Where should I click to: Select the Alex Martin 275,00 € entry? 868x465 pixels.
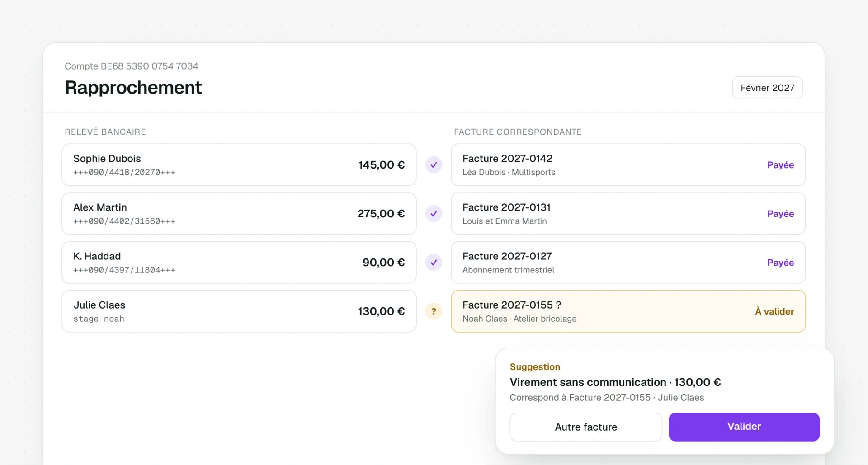(239, 214)
